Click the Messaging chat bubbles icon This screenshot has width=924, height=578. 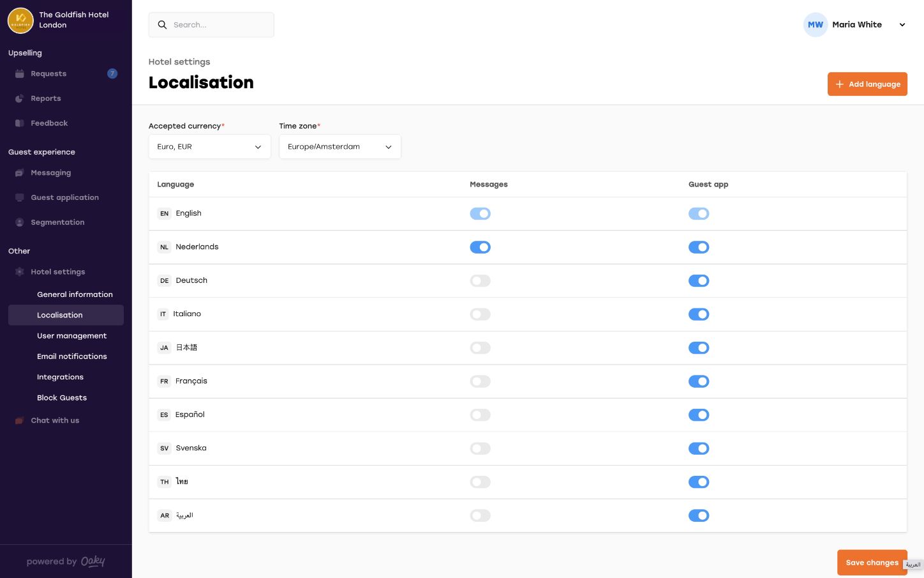click(20, 173)
